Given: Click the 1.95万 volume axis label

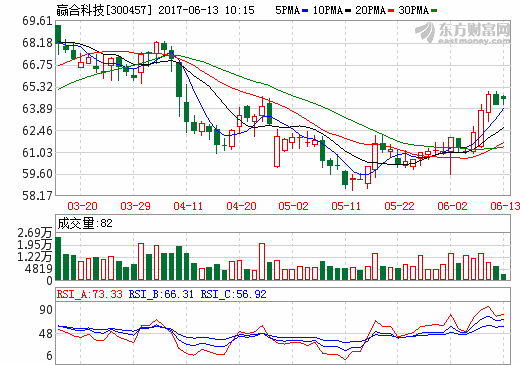Looking at the screenshot, I should coord(35,245).
